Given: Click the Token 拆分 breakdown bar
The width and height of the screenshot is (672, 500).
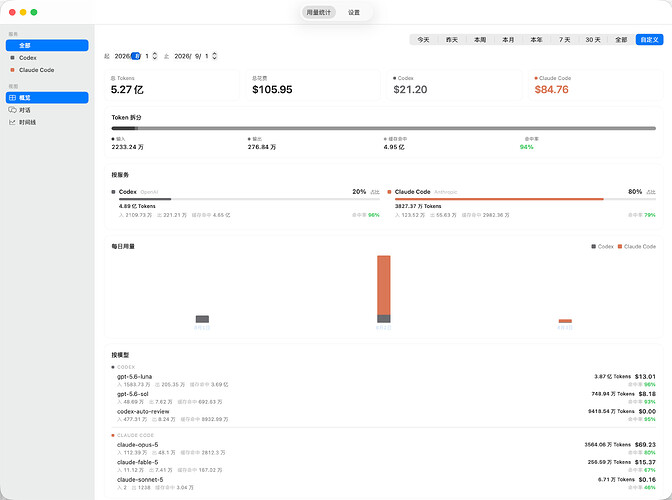Looking at the screenshot, I should [384, 128].
